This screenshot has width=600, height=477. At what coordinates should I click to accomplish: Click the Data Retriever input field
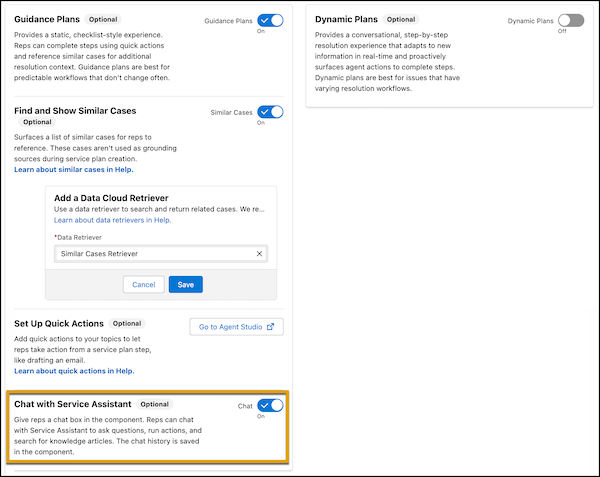pos(161,254)
